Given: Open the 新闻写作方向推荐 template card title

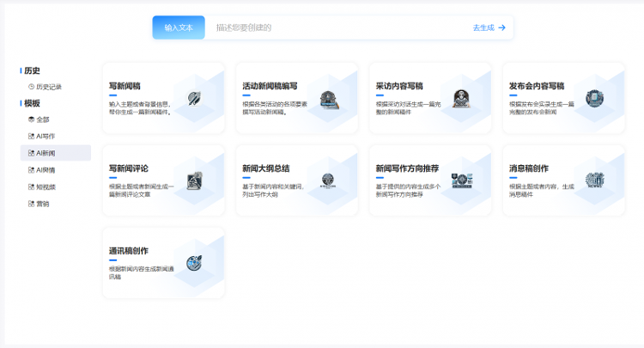Looking at the screenshot, I should pyautogui.click(x=407, y=168).
